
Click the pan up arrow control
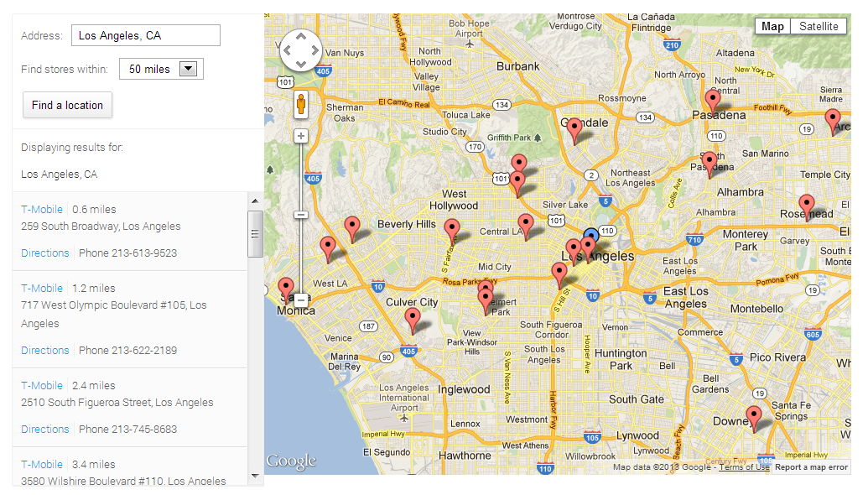point(300,35)
